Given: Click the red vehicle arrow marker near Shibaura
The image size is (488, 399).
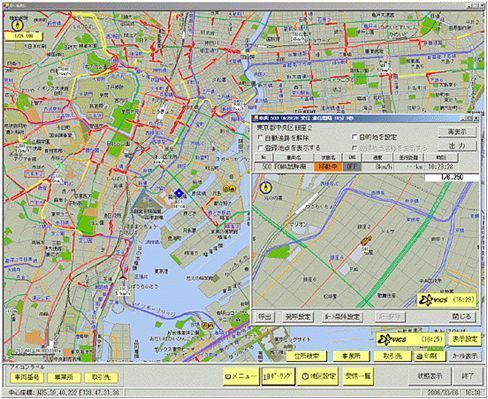Looking at the screenshot, I should [x=123, y=276].
